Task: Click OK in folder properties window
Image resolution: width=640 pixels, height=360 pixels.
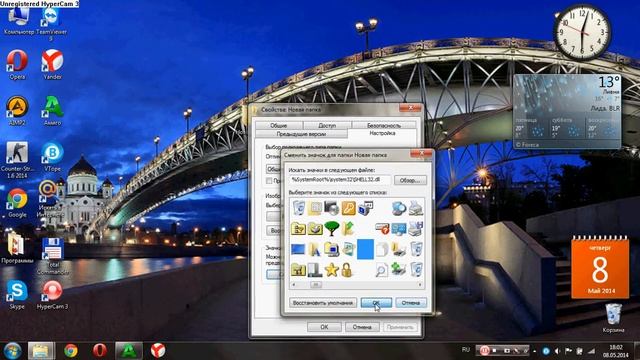Action: click(x=324, y=327)
